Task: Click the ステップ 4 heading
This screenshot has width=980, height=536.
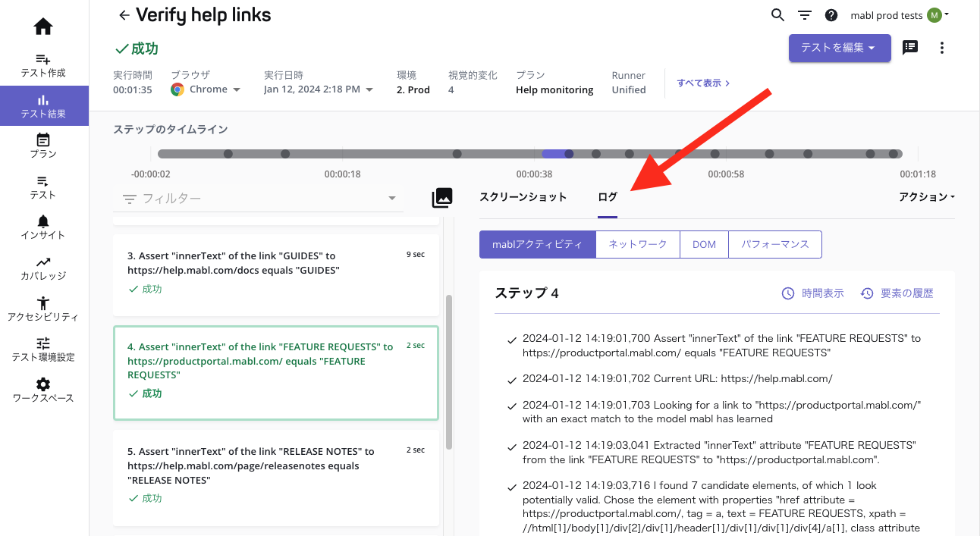Action: 526,293
